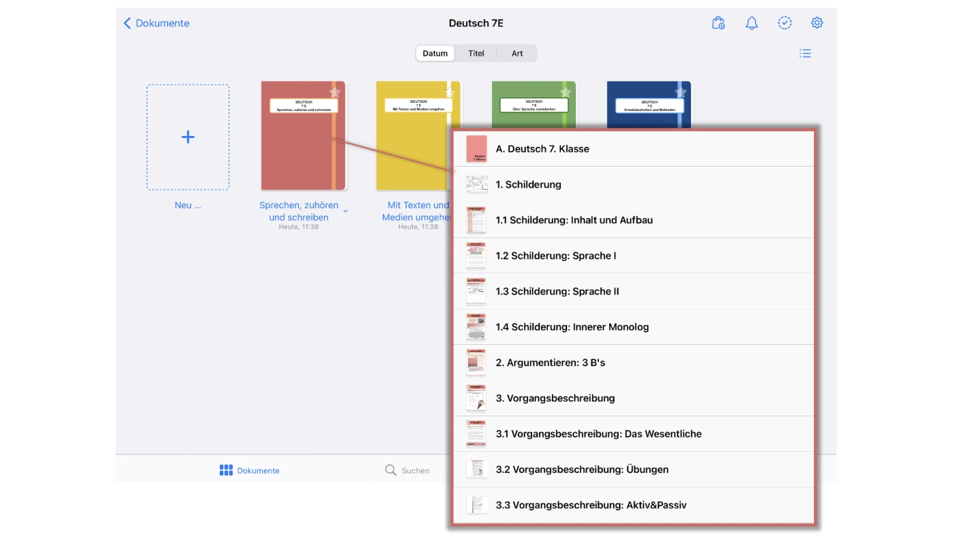Open notifications bell icon
Viewport: 980px width, 551px height.
751,23
